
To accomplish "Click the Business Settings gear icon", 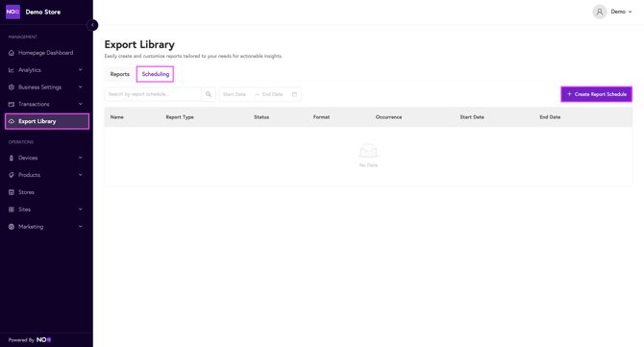I will tap(12, 87).
